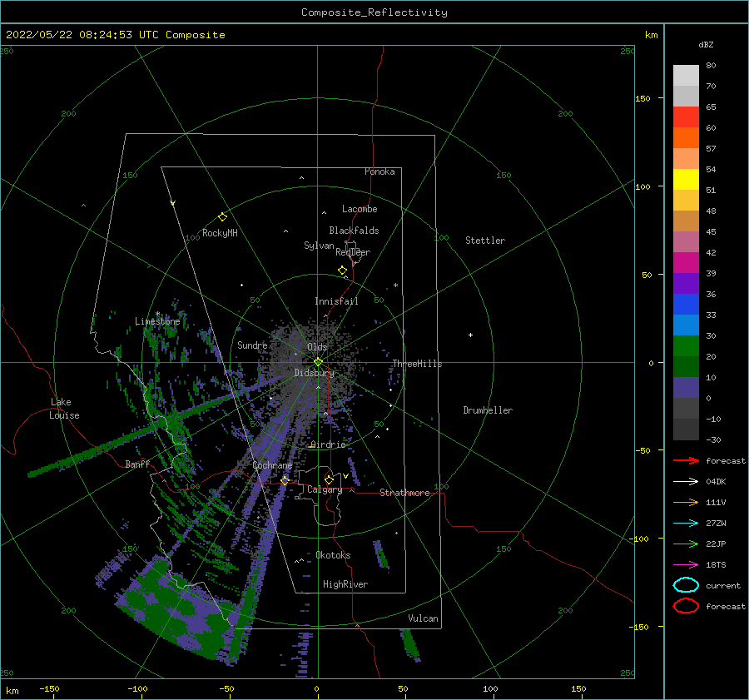This screenshot has width=749, height=700.
Task: Click the Olds town label
Action: (317, 347)
